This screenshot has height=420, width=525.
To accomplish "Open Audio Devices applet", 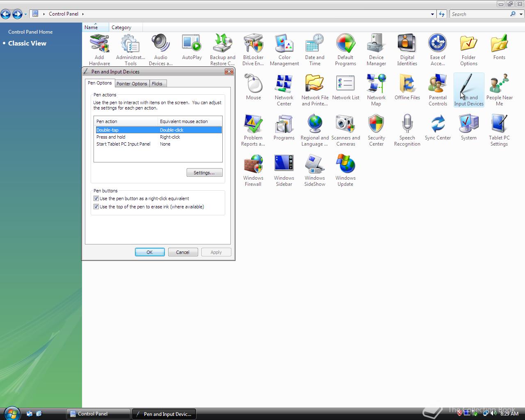I will pyautogui.click(x=161, y=50).
